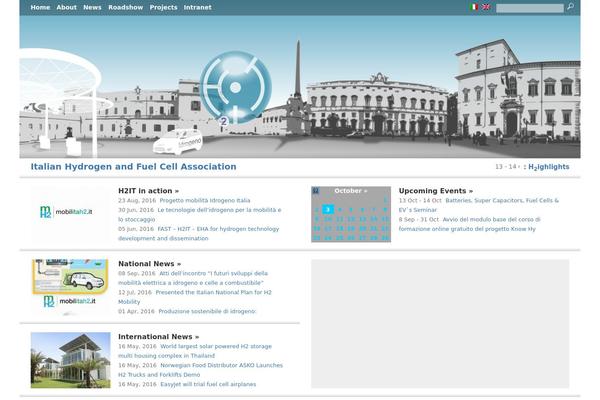600x400 pixels.
Task: Click the '01 Apr, 2016' date text
Action: pyautogui.click(x=136, y=312)
